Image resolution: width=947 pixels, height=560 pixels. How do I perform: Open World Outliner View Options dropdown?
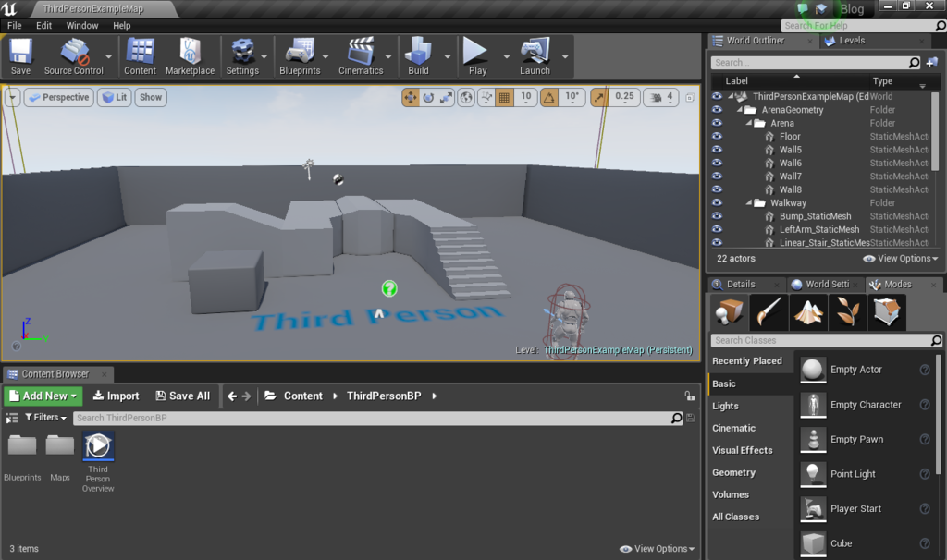tap(901, 258)
